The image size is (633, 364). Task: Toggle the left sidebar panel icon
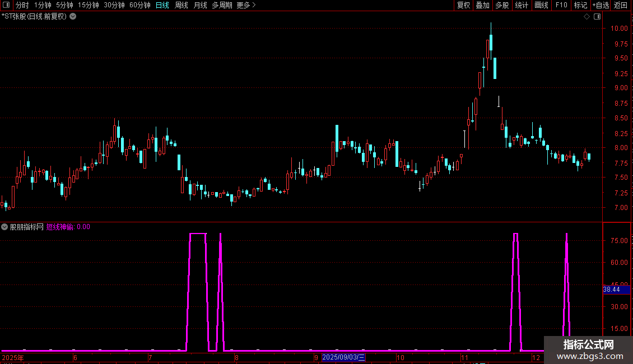[6, 5]
